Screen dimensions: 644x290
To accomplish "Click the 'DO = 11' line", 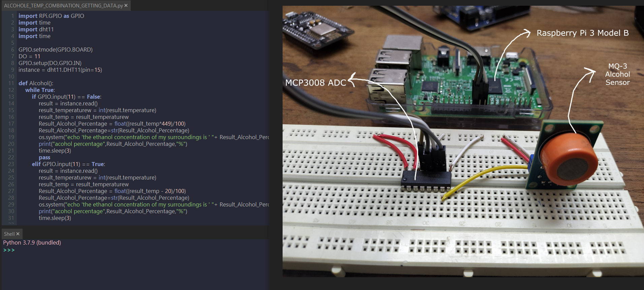I will (29, 56).
